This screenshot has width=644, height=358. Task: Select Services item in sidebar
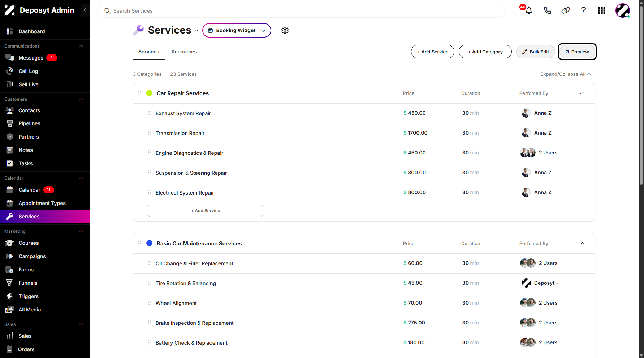pyautogui.click(x=45, y=217)
